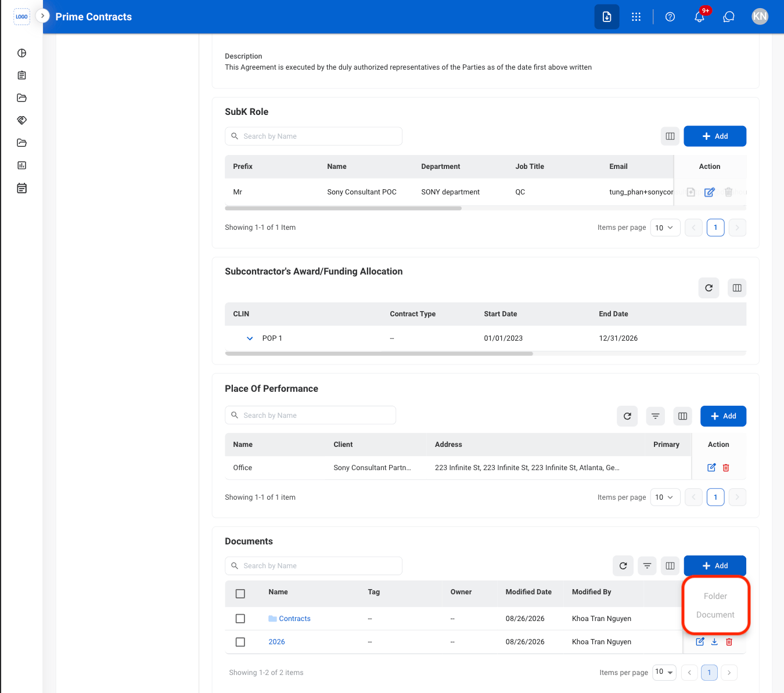Open the KN user avatar
This screenshot has width=784, height=693.
760,17
